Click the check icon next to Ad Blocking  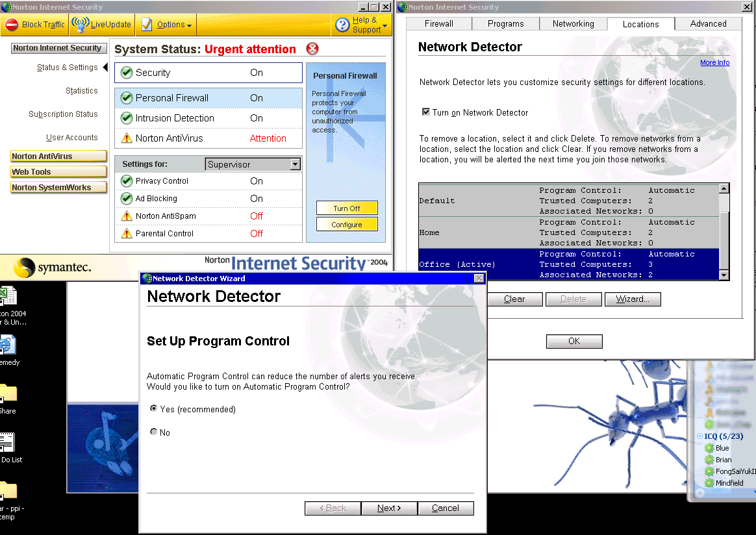[126, 199]
